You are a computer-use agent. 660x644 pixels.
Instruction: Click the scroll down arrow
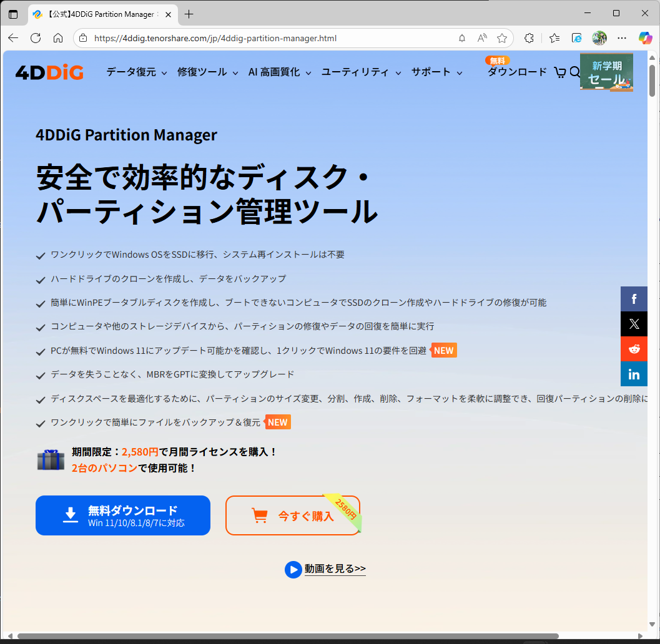653,624
